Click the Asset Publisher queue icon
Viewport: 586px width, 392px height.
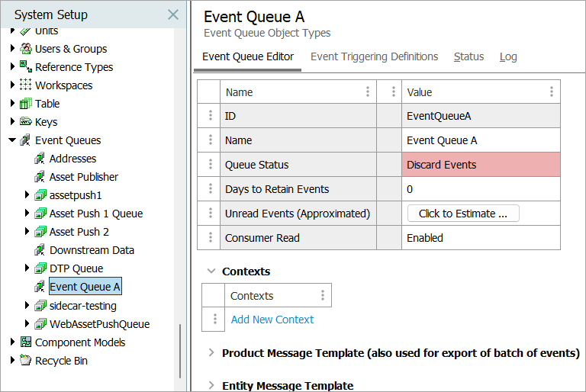(x=40, y=177)
